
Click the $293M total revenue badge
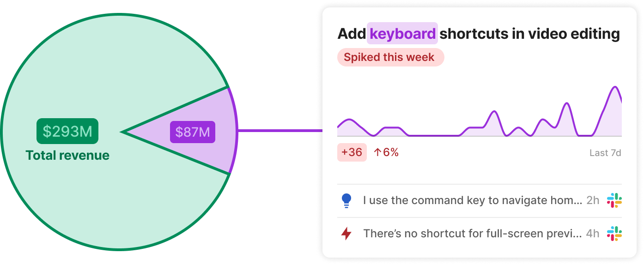click(x=67, y=132)
